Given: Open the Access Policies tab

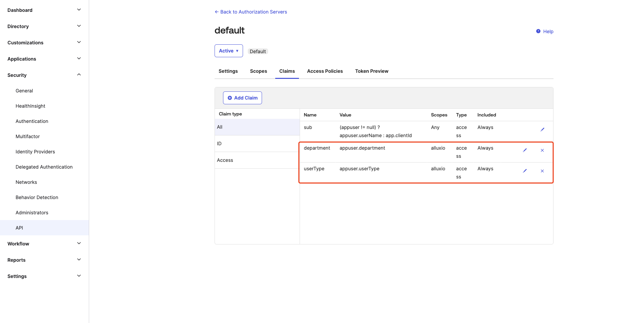Looking at the screenshot, I should pyautogui.click(x=325, y=71).
